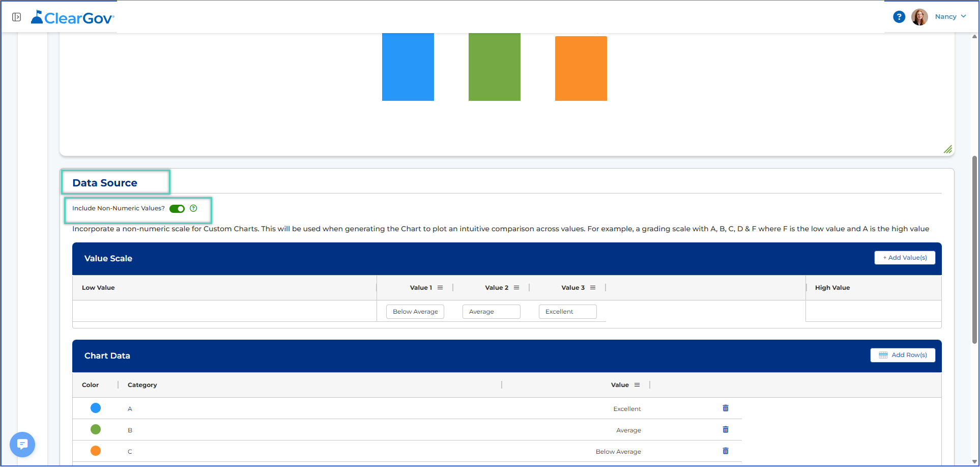The height and width of the screenshot is (467, 980).
Task: Edit the Below Average value field
Action: point(415,312)
